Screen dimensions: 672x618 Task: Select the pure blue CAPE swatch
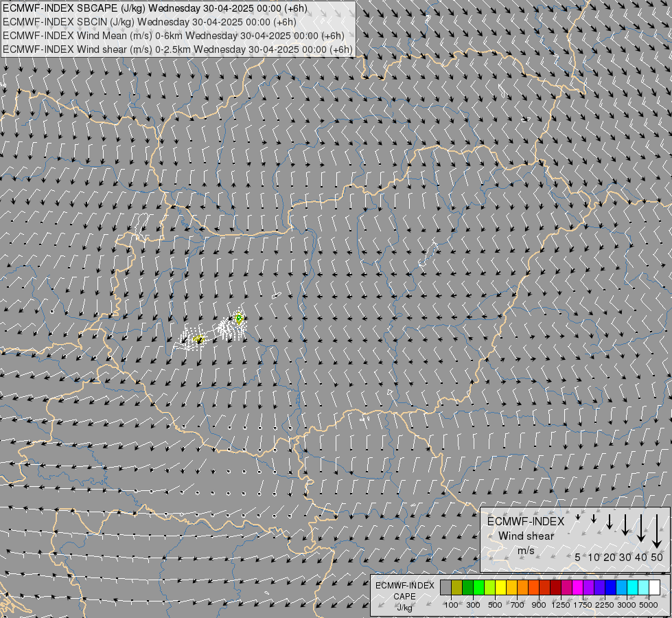click(611, 588)
